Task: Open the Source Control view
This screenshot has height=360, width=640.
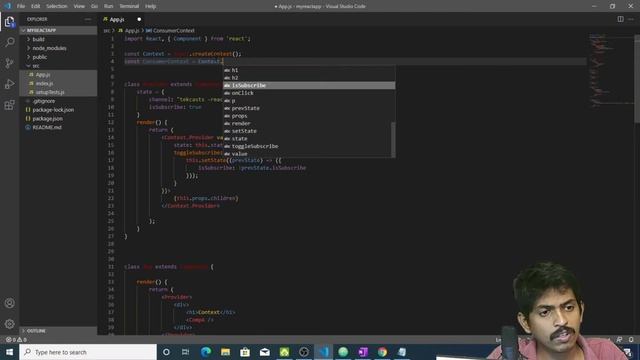Action: click(9, 63)
